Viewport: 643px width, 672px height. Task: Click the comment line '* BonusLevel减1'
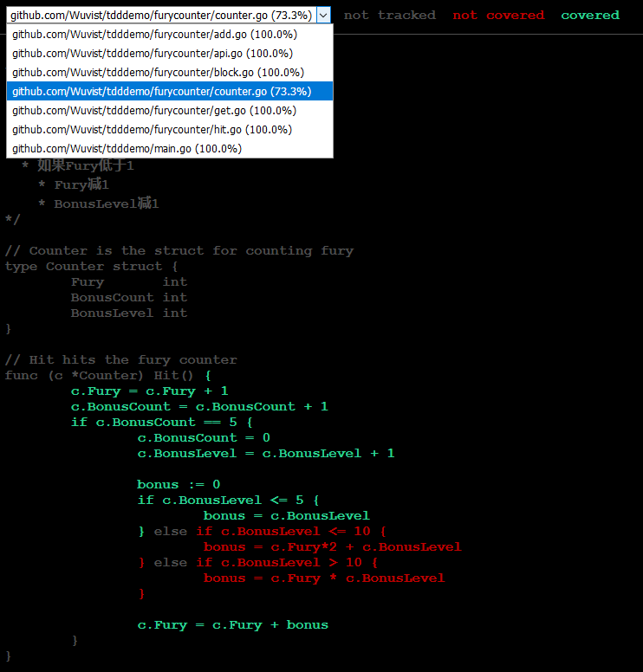point(99,204)
